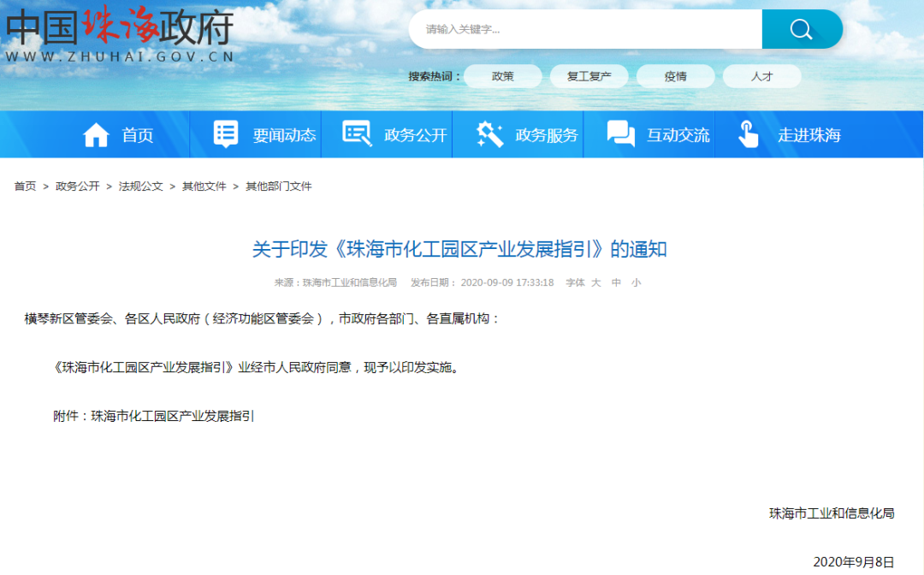
Task: Select the 政策 hot search tag
Action: tap(503, 76)
